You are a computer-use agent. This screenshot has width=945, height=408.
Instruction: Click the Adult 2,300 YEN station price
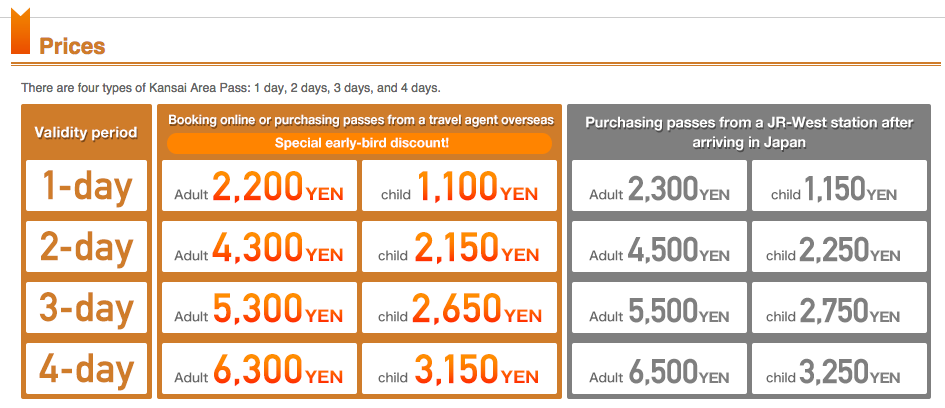pos(659,186)
